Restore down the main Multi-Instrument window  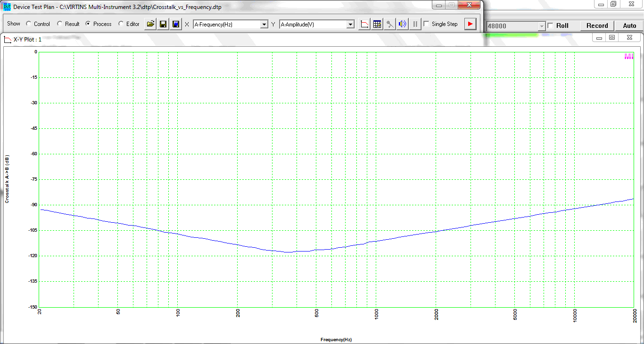[613, 4]
